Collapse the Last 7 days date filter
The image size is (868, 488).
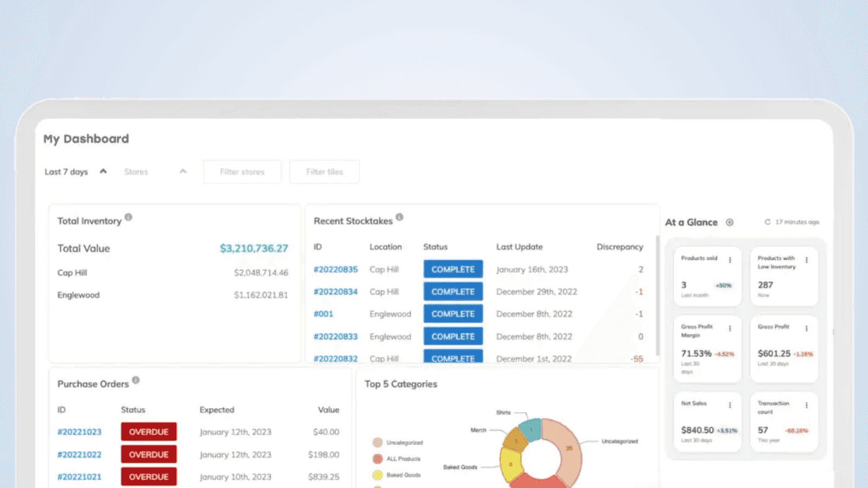[103, 171]
